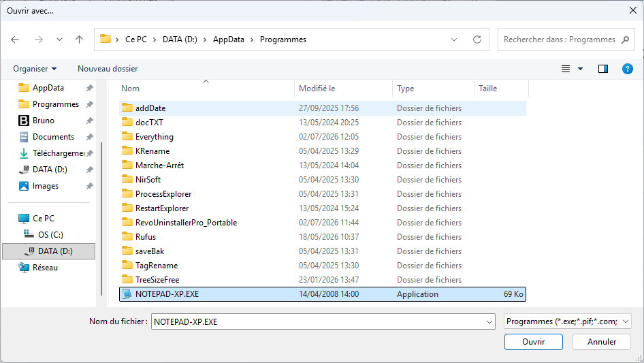
Task: Sort by the Type column header
Action: point(405,89)
